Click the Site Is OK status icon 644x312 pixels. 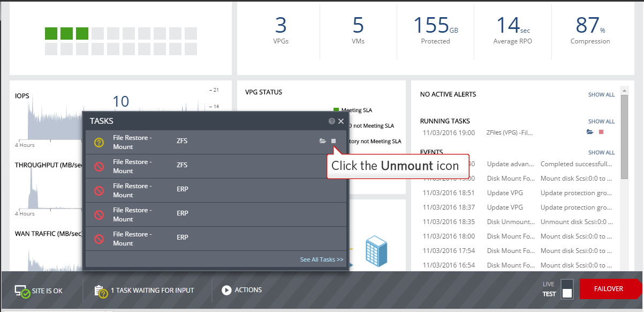tap(22, 291)
